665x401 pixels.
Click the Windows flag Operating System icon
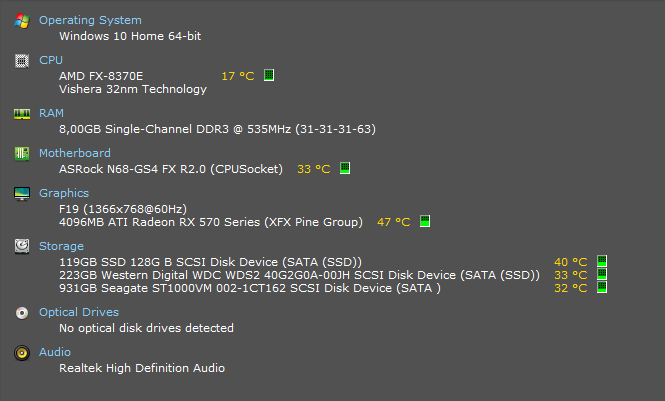tap(22, 20)
